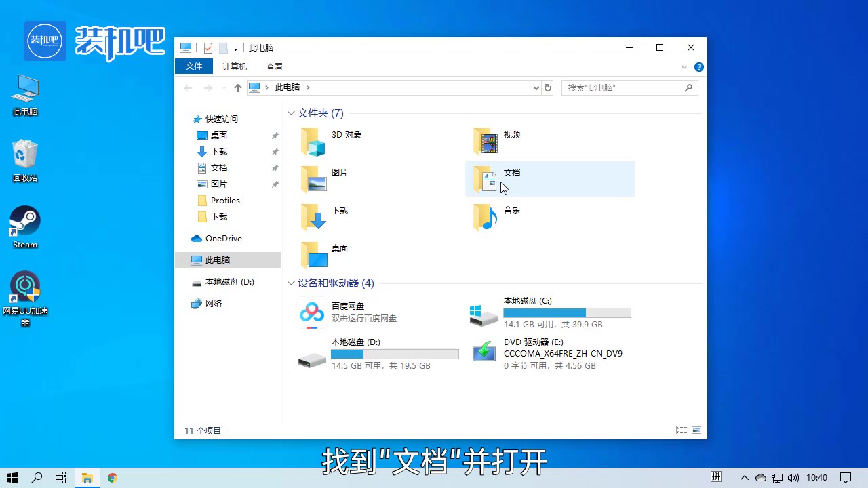Image resolution: width=868 pixels, height=488 pixels.
Task: Open DVD 驱动器 (E:) icon
Action: coord(484,352)
